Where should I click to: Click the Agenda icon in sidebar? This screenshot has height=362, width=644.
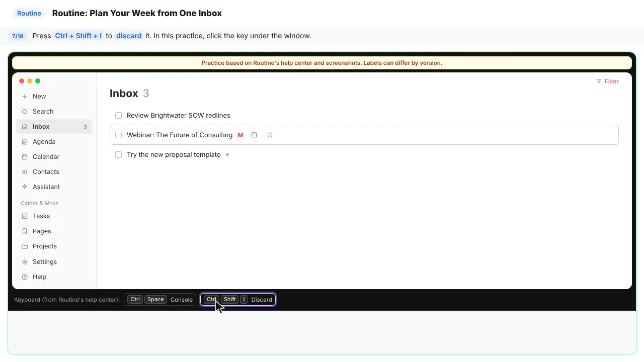click(25, 142)
